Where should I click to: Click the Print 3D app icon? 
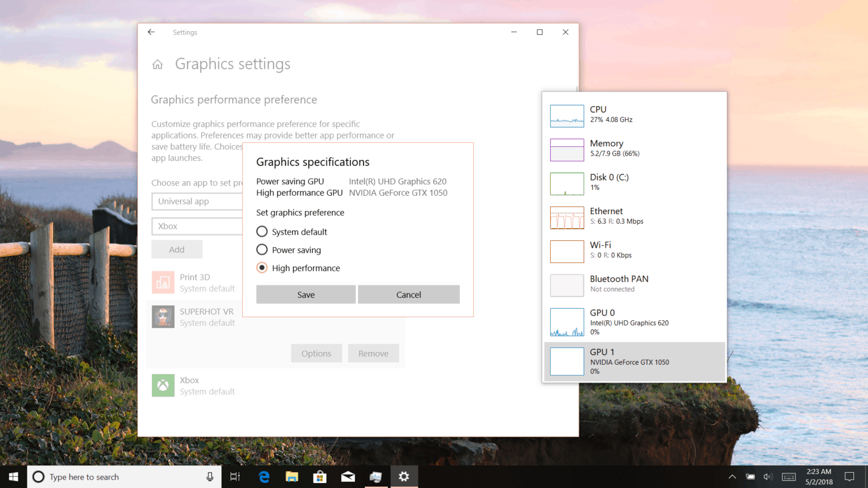[x=163, y=282]
